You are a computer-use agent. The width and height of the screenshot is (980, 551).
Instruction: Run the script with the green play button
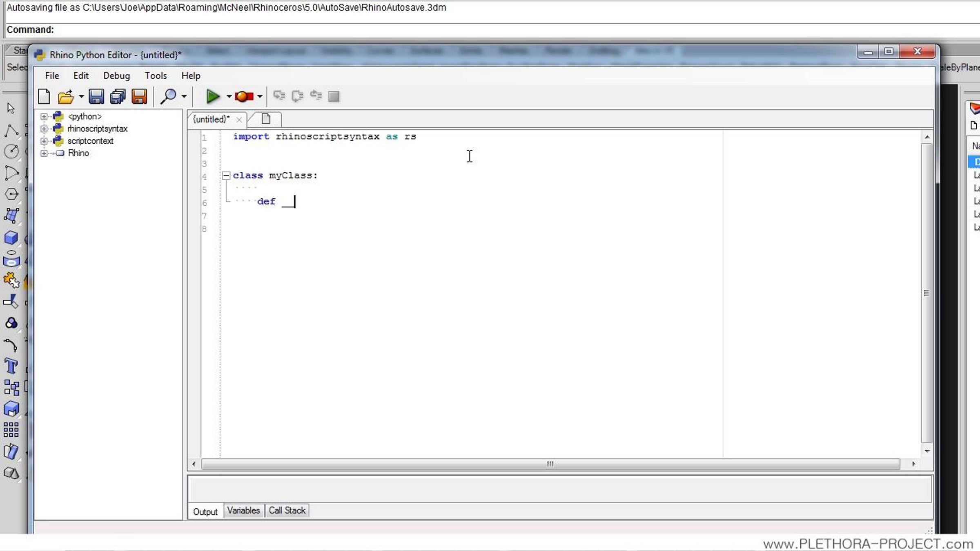coord(212,96)
